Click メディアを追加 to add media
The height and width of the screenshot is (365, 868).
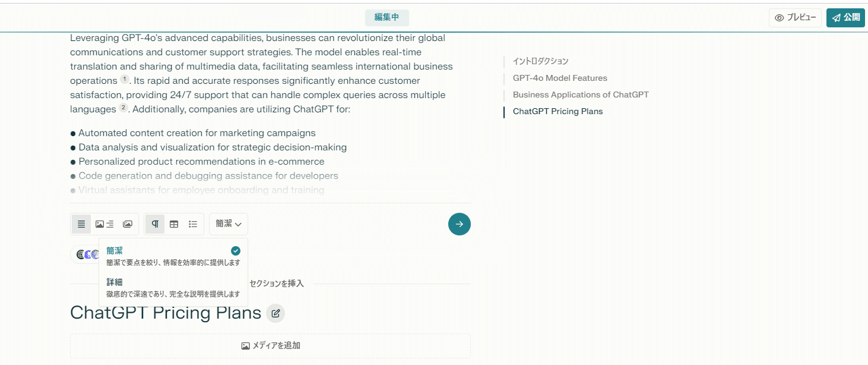(x=271, y=345)
